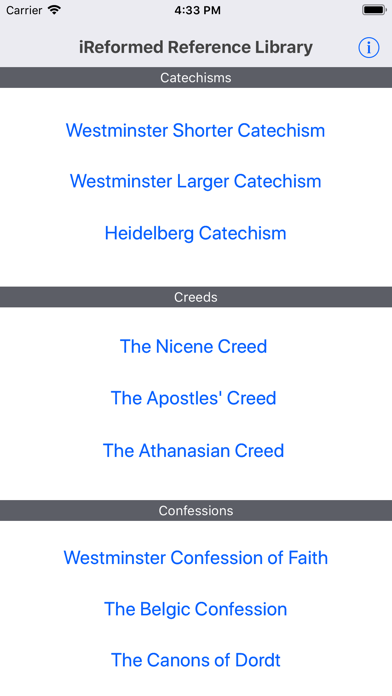Select The Apostles' Creed
This screenshot has width=392, height=696.
click(x=194, y=398)
